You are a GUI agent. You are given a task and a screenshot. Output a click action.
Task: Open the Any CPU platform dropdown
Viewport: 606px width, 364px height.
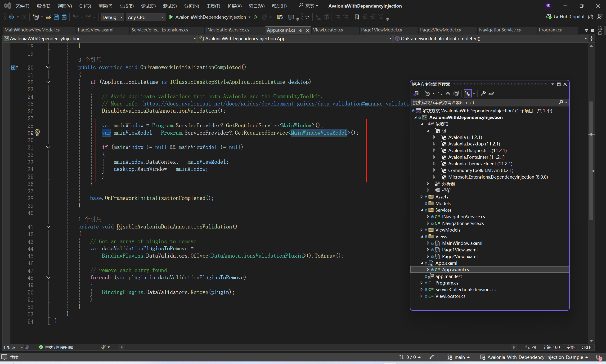[146, 17]
